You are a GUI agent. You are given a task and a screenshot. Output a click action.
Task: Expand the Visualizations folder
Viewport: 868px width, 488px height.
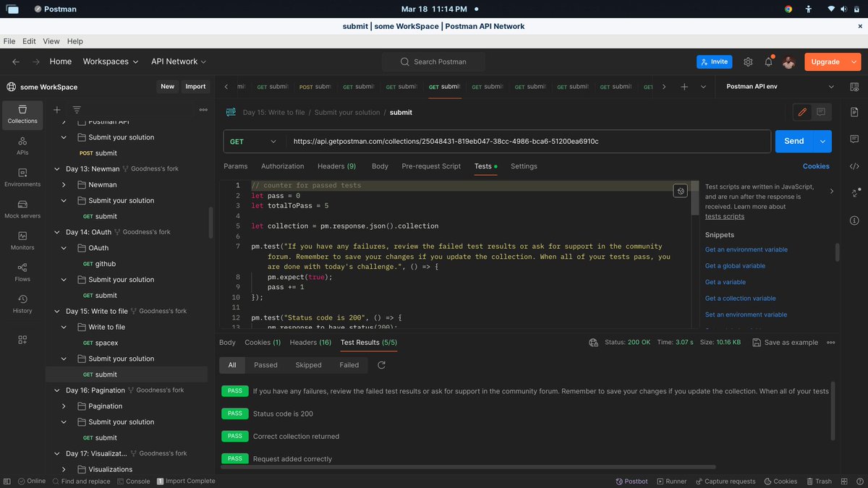[64, 470]
